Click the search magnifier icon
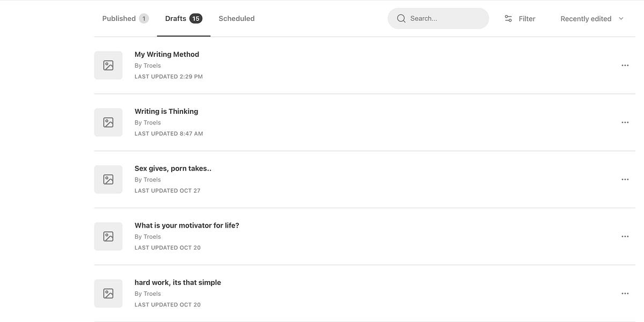This screenshot has width=644, height=322. (401, 18)
